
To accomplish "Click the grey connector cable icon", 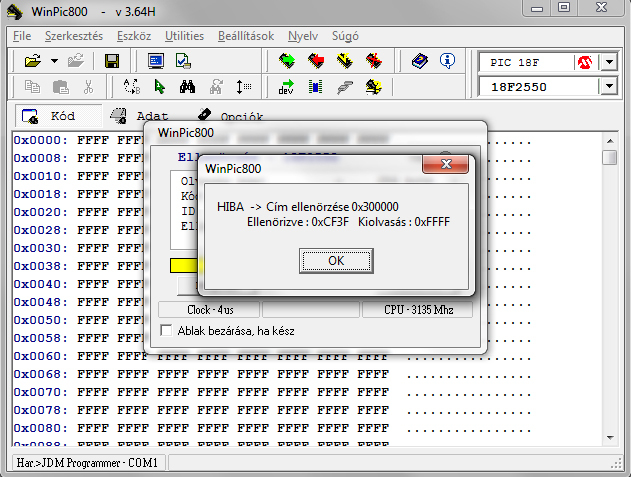I will [345, 87].
